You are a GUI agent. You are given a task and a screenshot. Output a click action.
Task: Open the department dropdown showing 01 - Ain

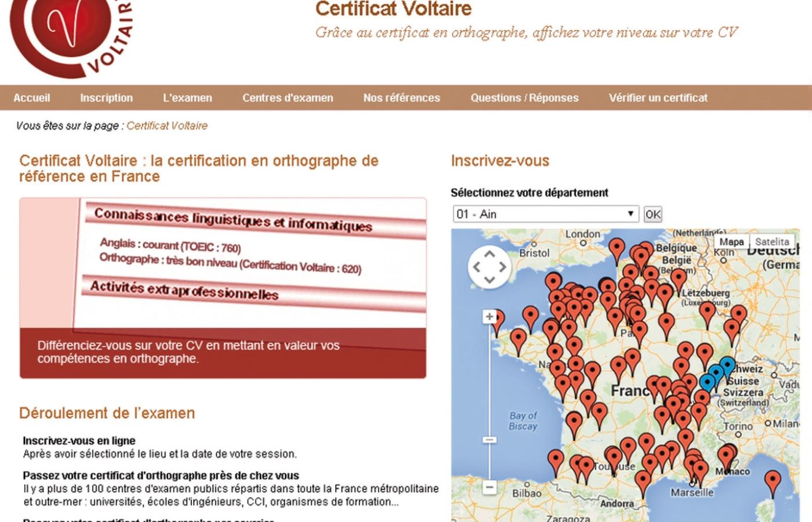coord(545,214)
